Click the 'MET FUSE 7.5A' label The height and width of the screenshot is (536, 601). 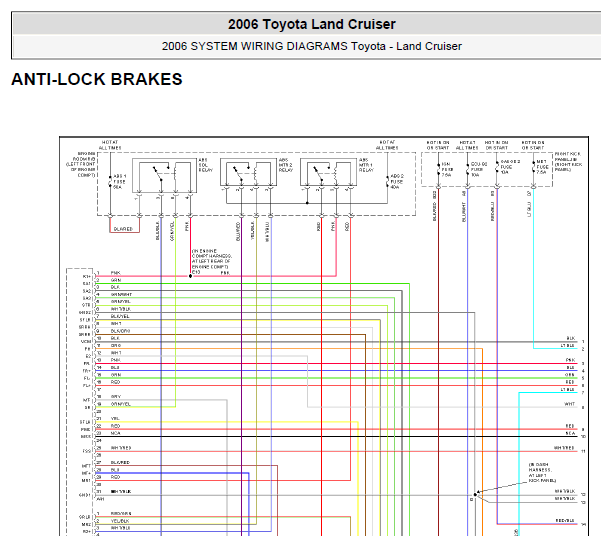pos(541,167)
